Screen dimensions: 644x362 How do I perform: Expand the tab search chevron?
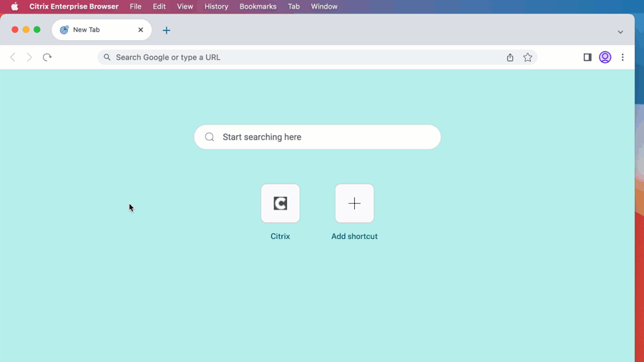click(x=620, y=32)
